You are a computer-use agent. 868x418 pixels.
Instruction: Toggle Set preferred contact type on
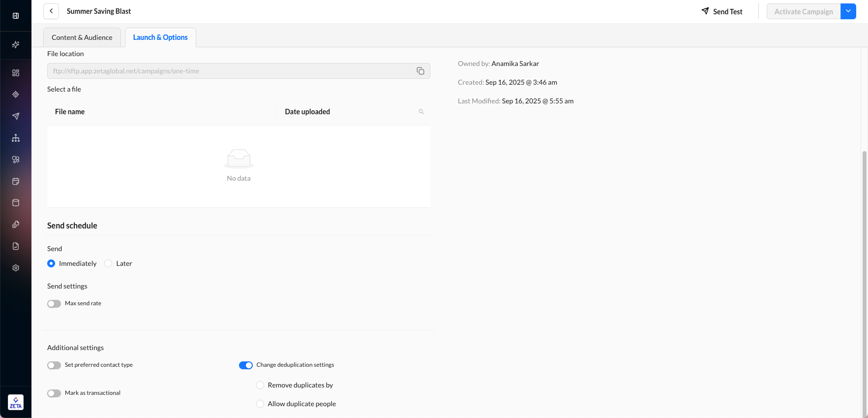pos(54,365)
